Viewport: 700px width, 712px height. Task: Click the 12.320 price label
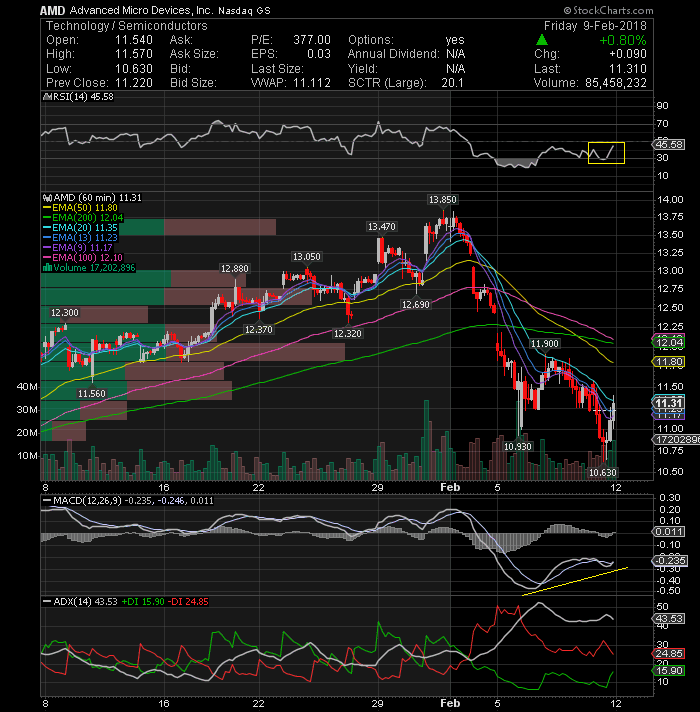click(347, 333)
